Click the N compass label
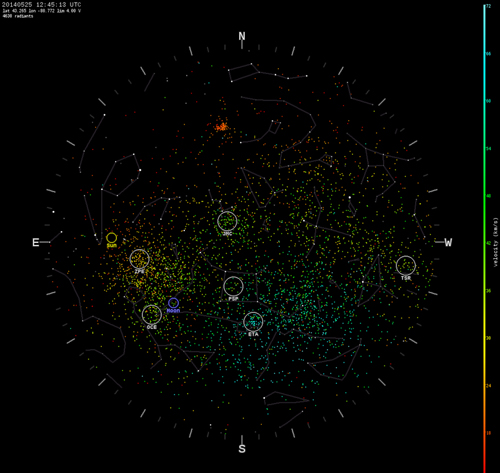Image resolution: width=500 pixels, height=473 pixels. click(242, 36)
